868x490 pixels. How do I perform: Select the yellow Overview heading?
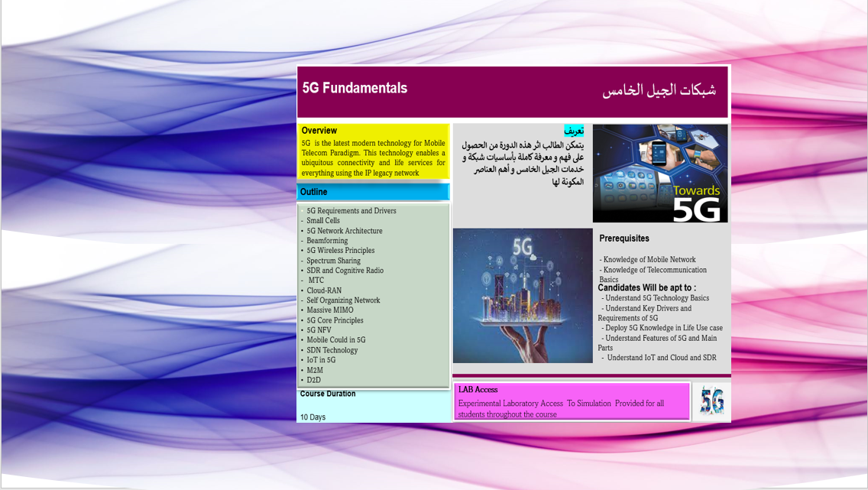pyautogui.click(x=319, y=131)
